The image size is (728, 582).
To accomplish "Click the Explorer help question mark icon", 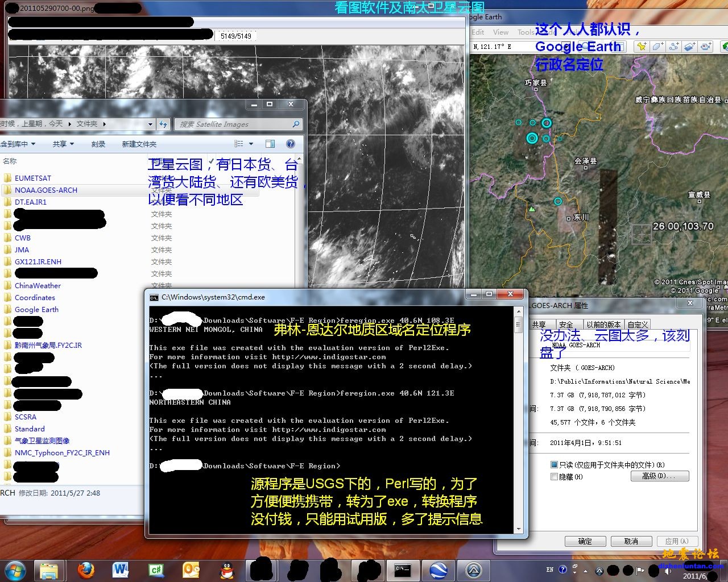I will click(x=291, y=144).
